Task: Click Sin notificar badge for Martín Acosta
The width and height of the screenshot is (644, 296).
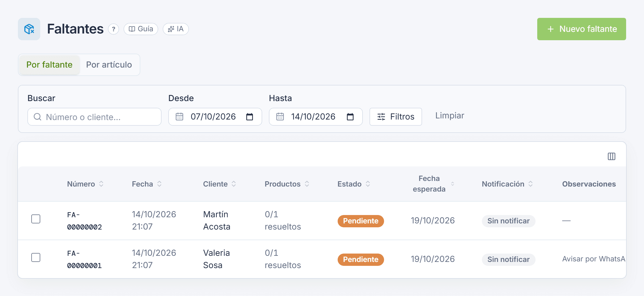Action: (x=508, y=221)
